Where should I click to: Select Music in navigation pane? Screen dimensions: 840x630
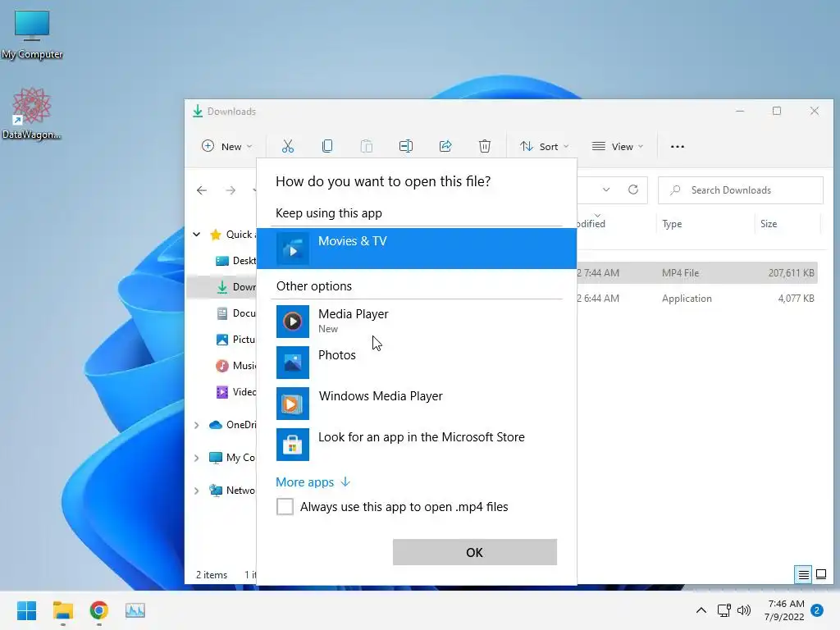click(x=235, y=365)
